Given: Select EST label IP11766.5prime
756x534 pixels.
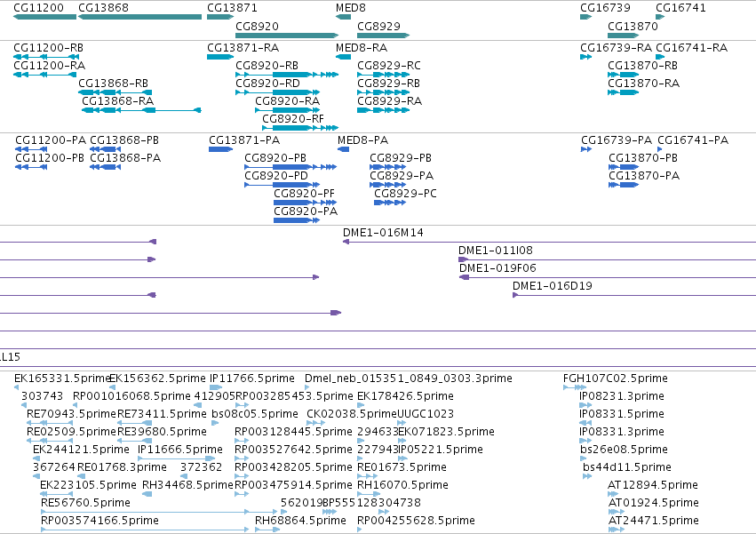Looking at the screenshot, I should click(x=252, y=379).
